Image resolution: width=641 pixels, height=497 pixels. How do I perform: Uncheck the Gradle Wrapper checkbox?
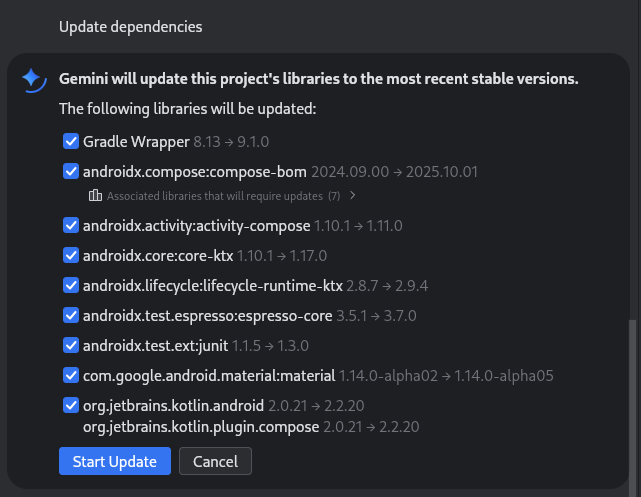(x=71, y=141)
